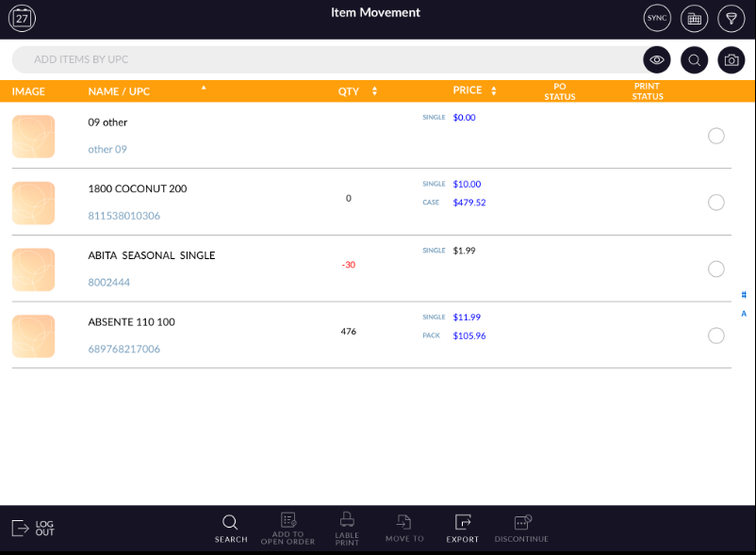Click the SYNC icon in header

click(657, 18)
